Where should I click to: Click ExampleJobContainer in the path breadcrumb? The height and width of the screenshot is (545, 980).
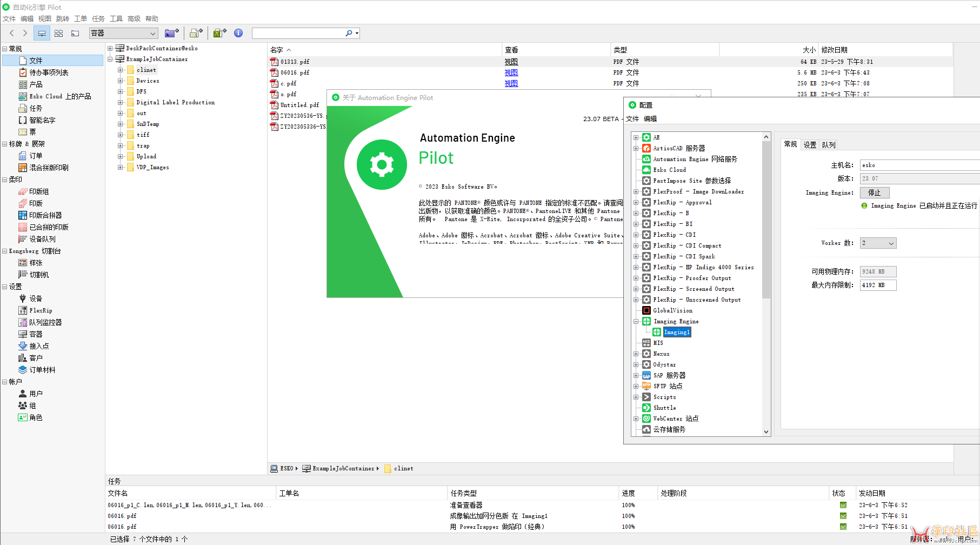coord(343,468)
